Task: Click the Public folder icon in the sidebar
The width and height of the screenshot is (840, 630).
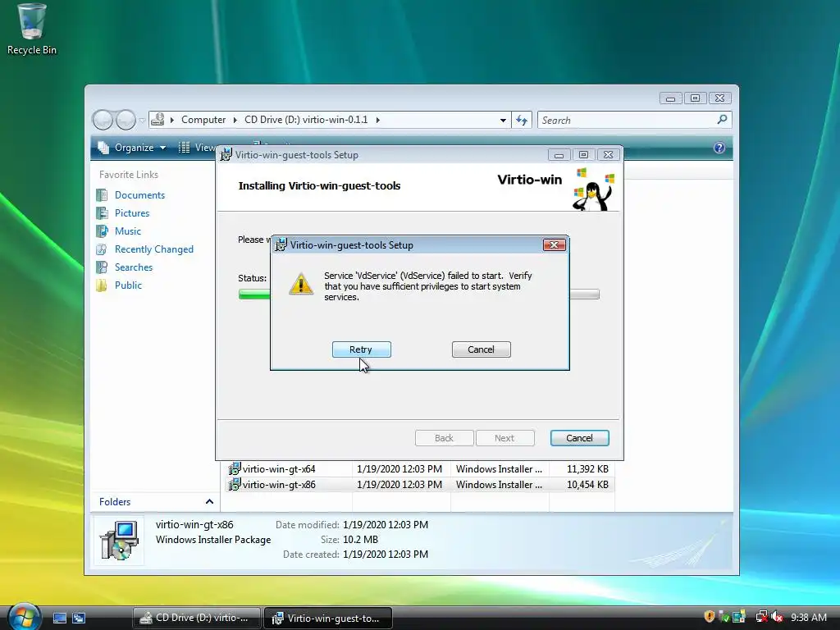Action: tap(102, 285)
